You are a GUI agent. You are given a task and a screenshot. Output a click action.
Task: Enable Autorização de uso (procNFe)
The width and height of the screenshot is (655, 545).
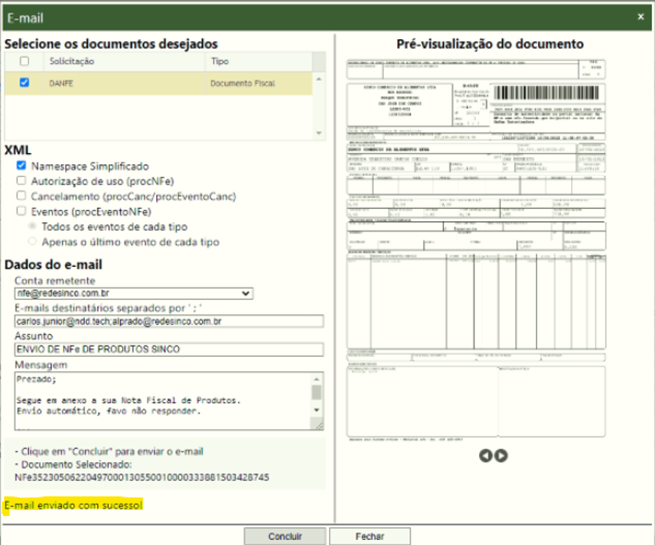point(22,181)
